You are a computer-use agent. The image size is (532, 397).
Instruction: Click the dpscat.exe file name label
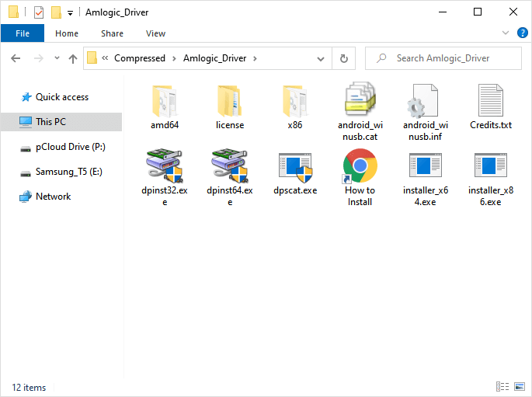tap(295, 190)
